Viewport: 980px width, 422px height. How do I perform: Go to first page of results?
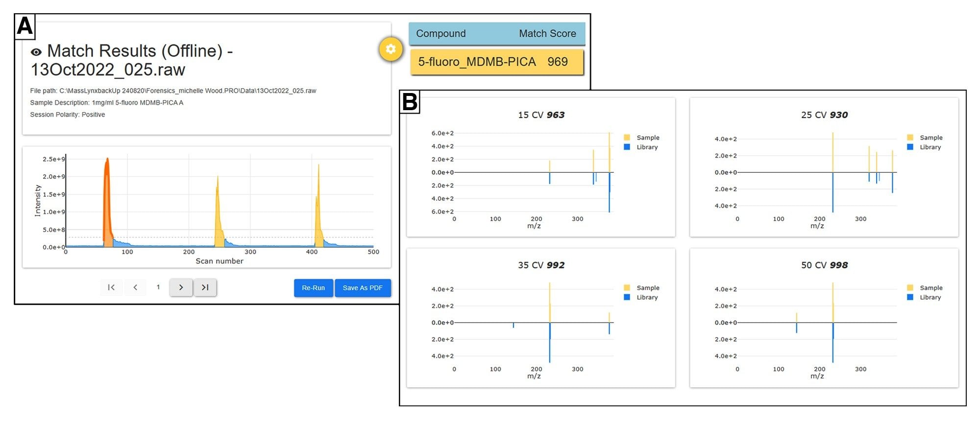(x=111, y=287)
